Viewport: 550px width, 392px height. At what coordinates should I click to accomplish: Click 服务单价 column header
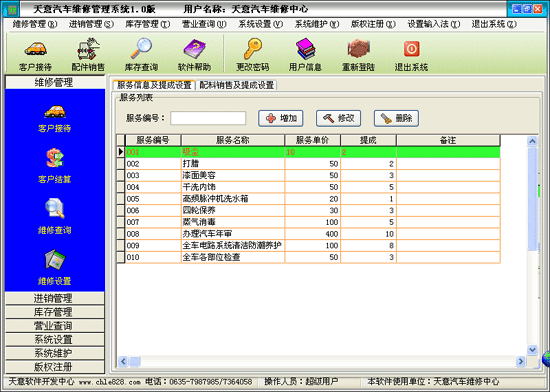313,140
